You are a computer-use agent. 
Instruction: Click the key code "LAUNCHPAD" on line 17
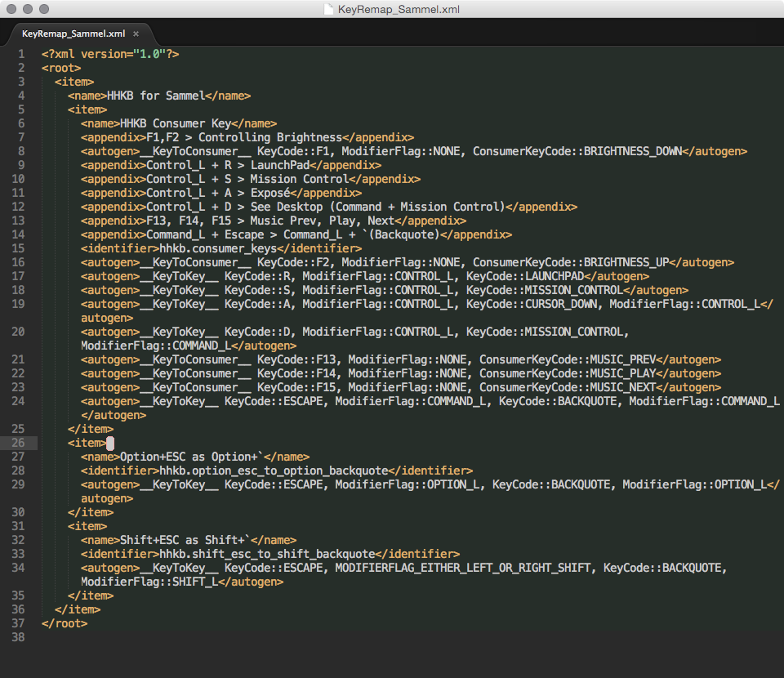(555, 276)
